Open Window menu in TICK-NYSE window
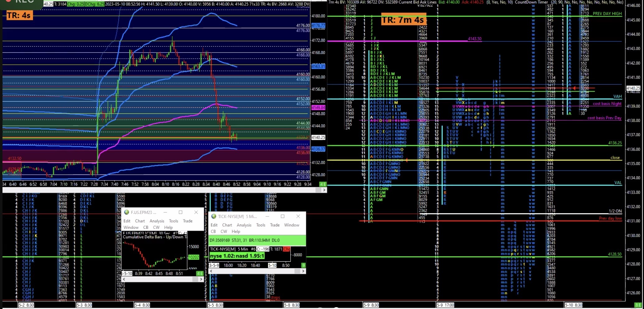This screenshot has height=309, width=644. (292, 225)
